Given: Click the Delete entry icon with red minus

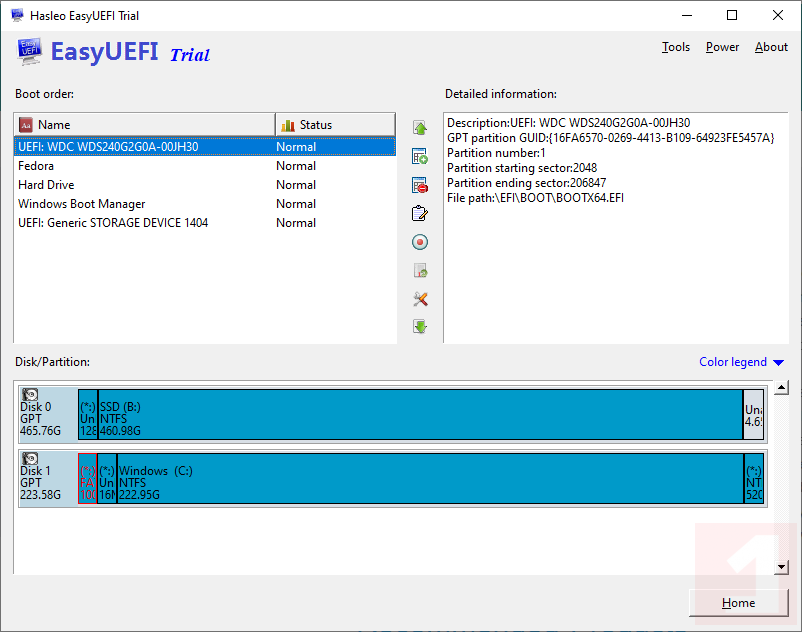Looking at the screenshot, I should 420,185.
